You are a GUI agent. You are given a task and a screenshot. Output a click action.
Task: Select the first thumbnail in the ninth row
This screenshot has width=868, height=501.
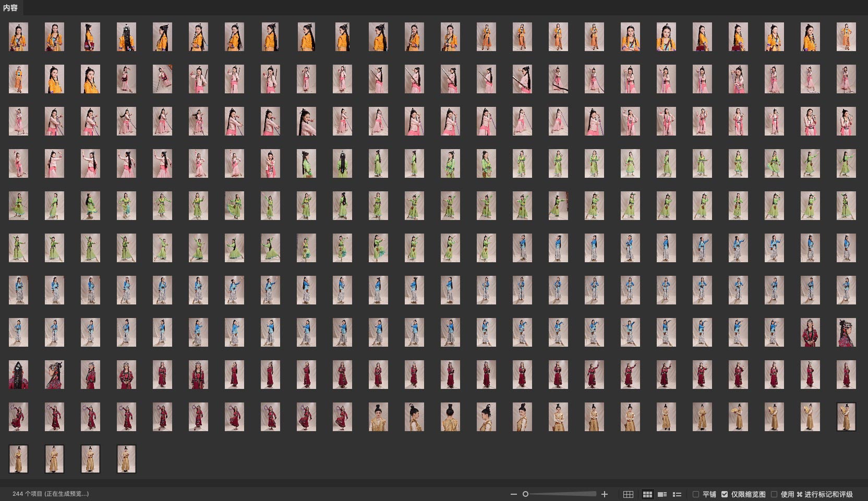coord(18,374)
